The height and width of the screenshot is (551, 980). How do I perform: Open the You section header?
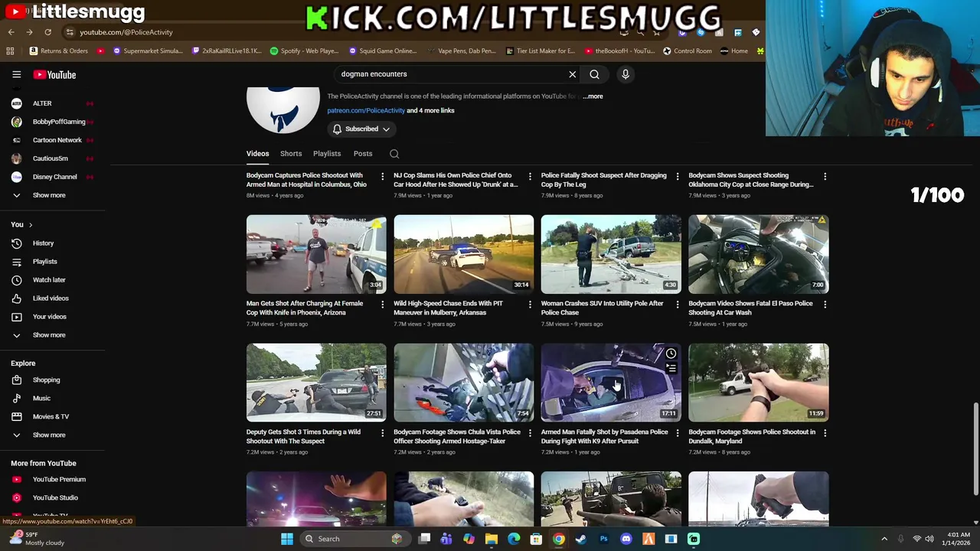coord(21,224)
